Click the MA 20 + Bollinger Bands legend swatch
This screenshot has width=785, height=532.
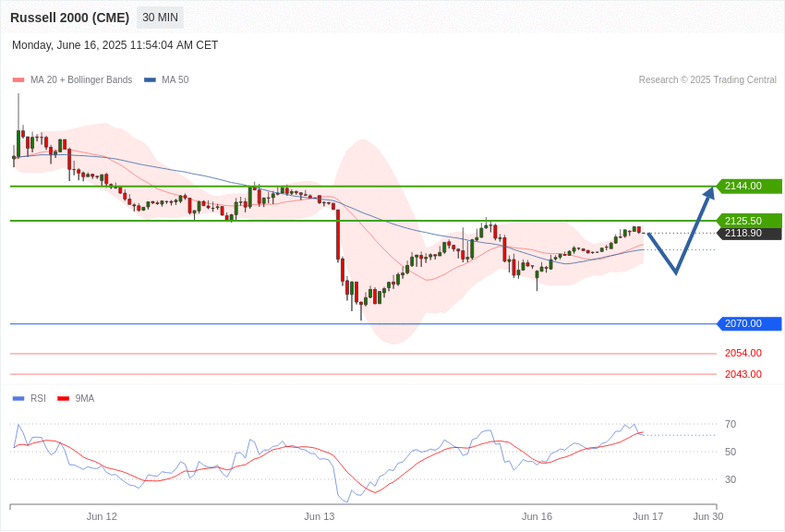coord(18,80)
